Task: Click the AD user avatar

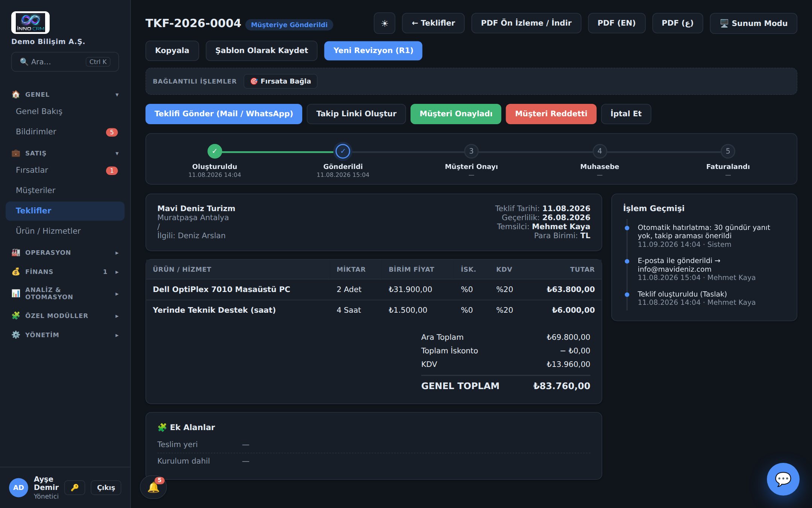Action: pyautogui.click(x=18, y=488)
